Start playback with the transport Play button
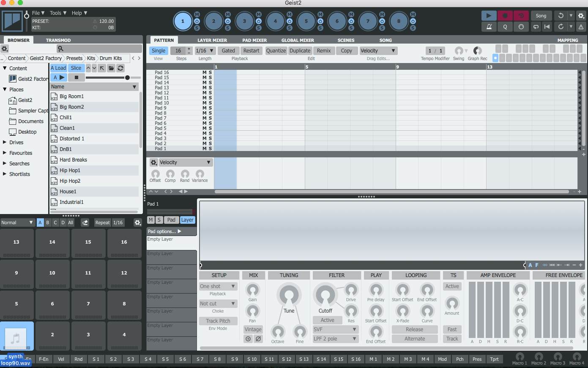 (489, 16)
